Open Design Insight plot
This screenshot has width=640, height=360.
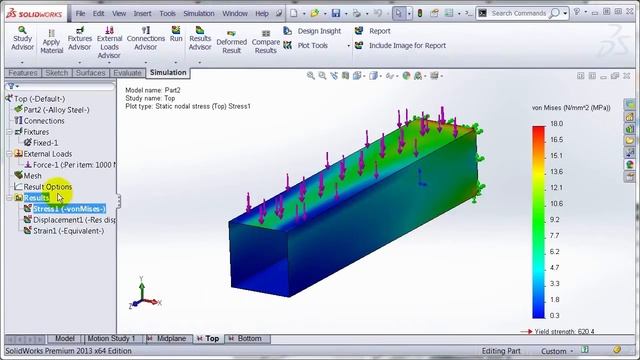[x=312, y=31]
